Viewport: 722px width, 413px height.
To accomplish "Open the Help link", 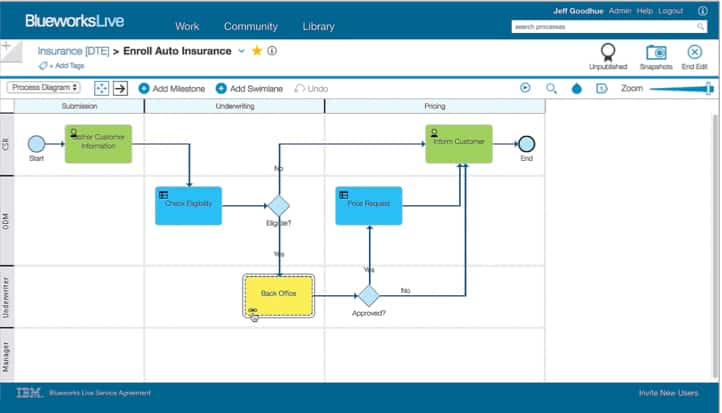I will tap(645, 11).
